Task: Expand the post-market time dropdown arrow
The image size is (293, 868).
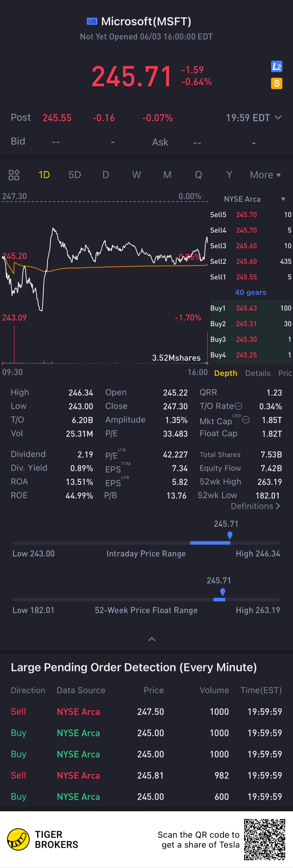Action: 278,118
